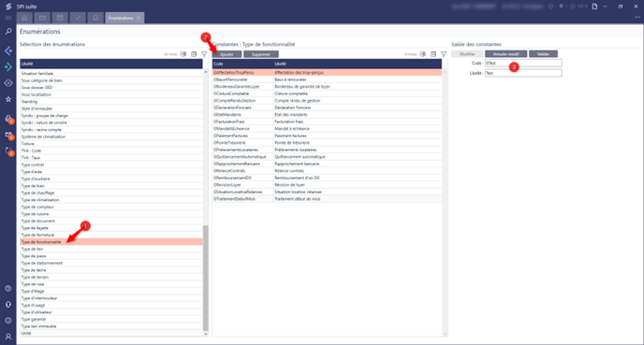644x345 pixels.
Task: Open the notifications bell tab
Action: click(x=95, y=18)
